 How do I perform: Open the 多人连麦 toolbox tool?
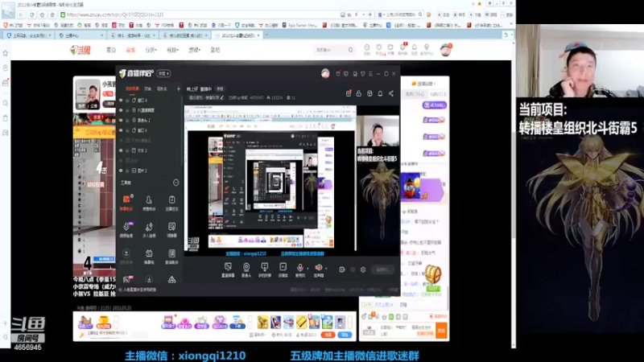149,229
